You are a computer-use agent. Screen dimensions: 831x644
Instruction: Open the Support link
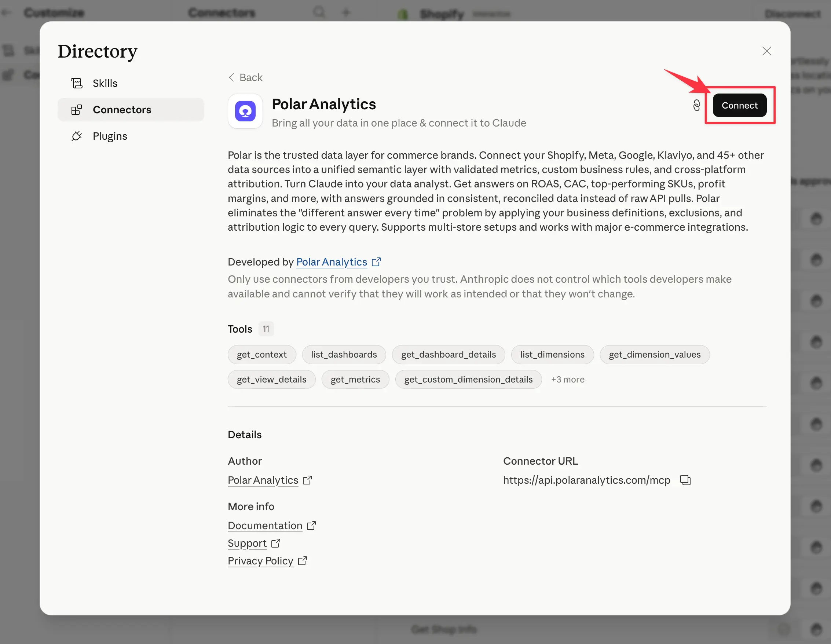coord(247,543)
